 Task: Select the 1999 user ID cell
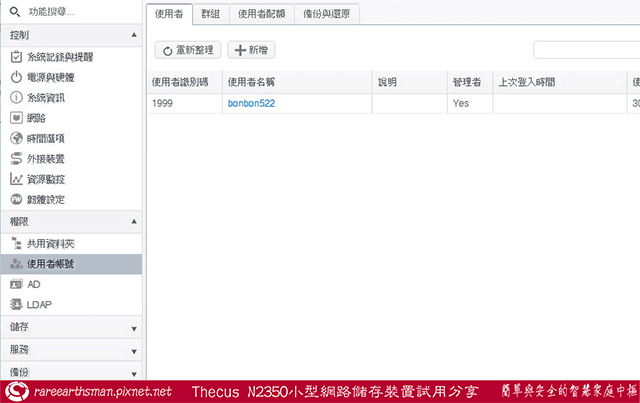point(184,103)
